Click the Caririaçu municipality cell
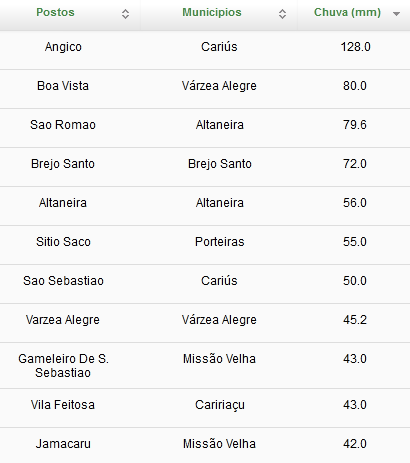This screenshot has width=410, height=463. 220,405
